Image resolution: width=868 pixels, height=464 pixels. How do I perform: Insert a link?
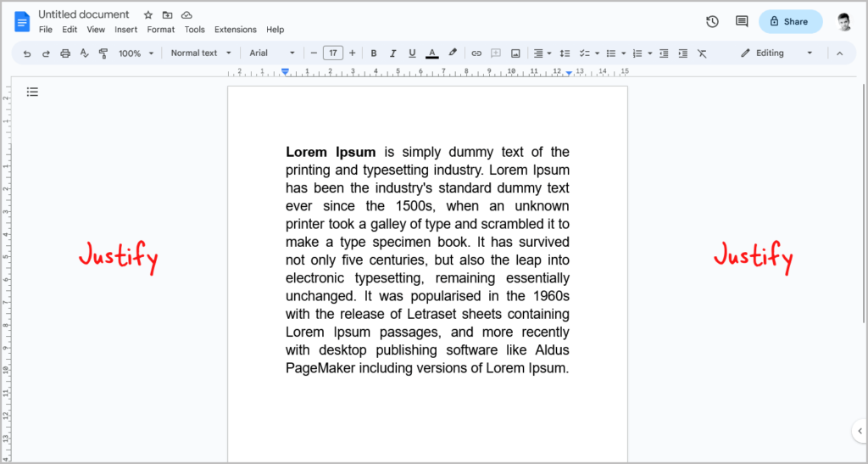tap(476, 53)
